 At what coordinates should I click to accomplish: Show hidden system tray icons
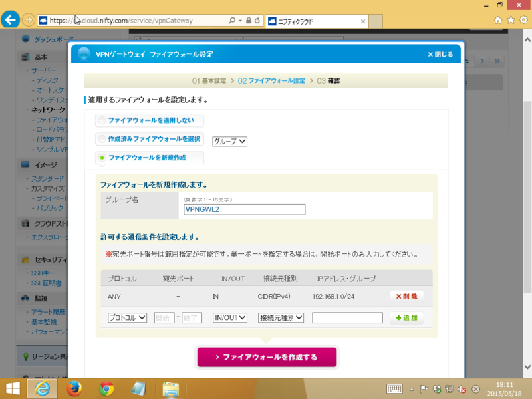(x=412, y=389)
